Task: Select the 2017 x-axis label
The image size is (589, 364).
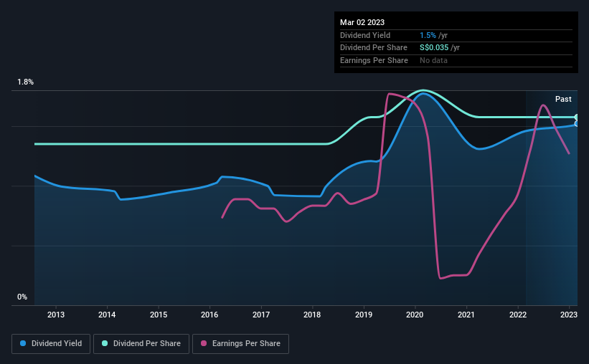Action: 261,315
